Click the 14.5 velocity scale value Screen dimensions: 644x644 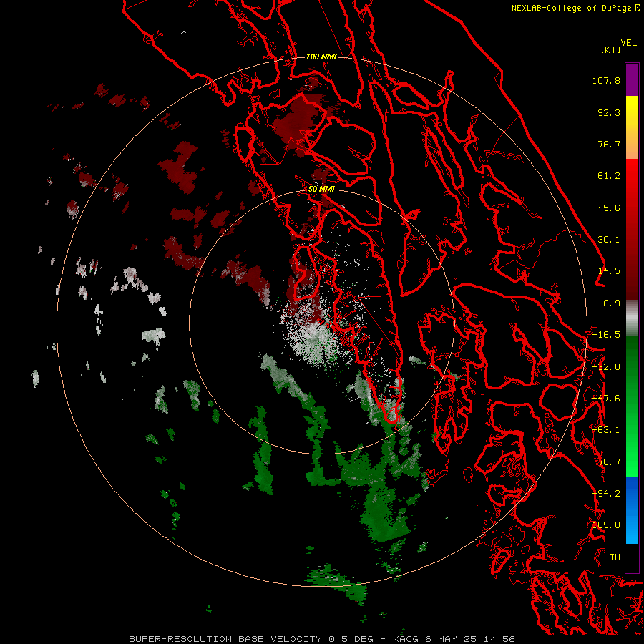(x=609, y=271)
